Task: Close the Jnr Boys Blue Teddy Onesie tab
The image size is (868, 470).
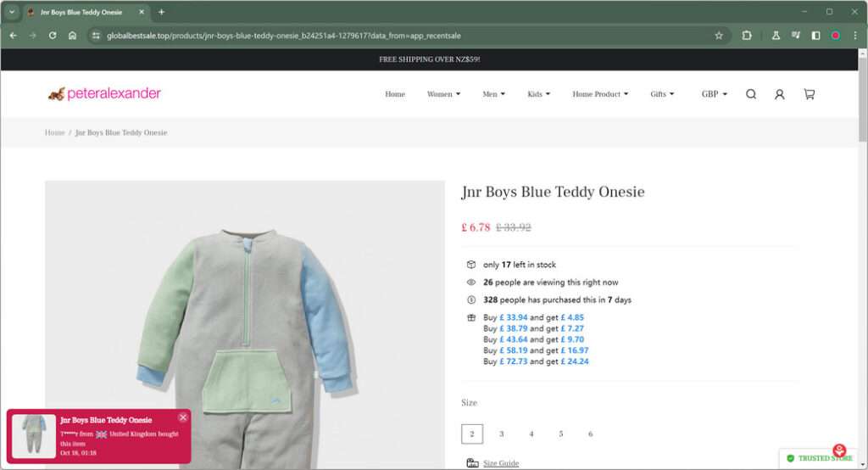Action: click(142, 12)
